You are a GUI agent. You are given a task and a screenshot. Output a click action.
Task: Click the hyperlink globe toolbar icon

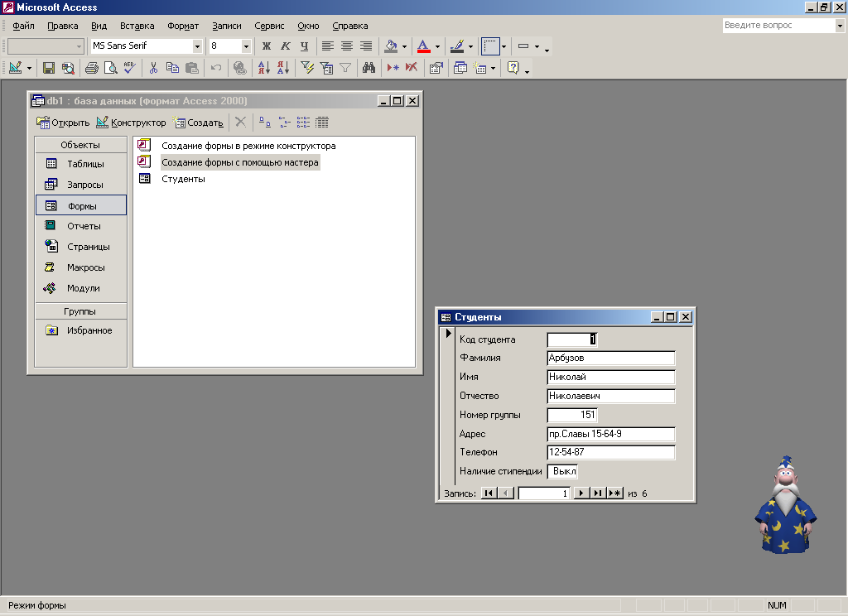point(239,68)
